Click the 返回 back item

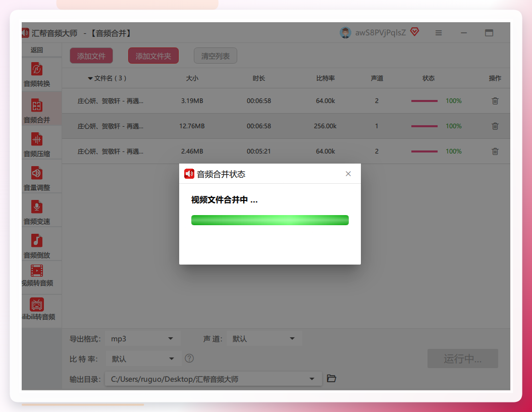(x=37, y=50)
